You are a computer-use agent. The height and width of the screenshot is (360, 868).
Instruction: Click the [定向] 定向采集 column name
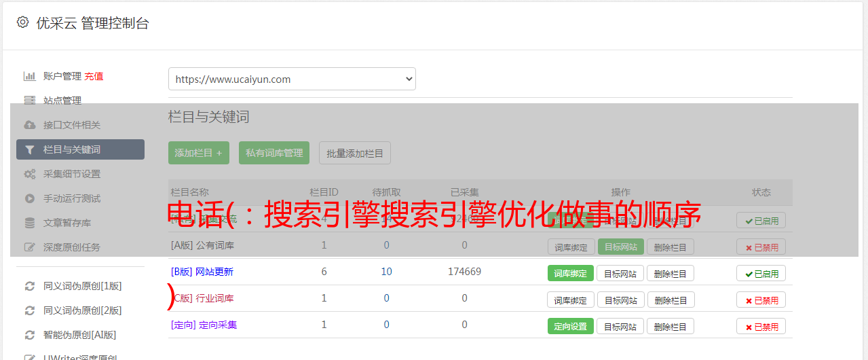coord(204,325)
